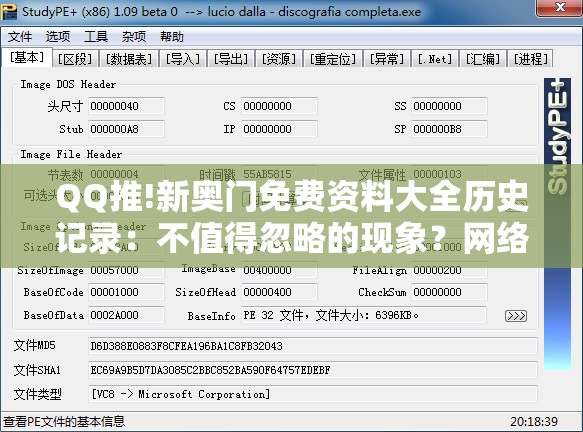Click the Stub field 000000A8
Screen dimensions: 583x432
126,129
